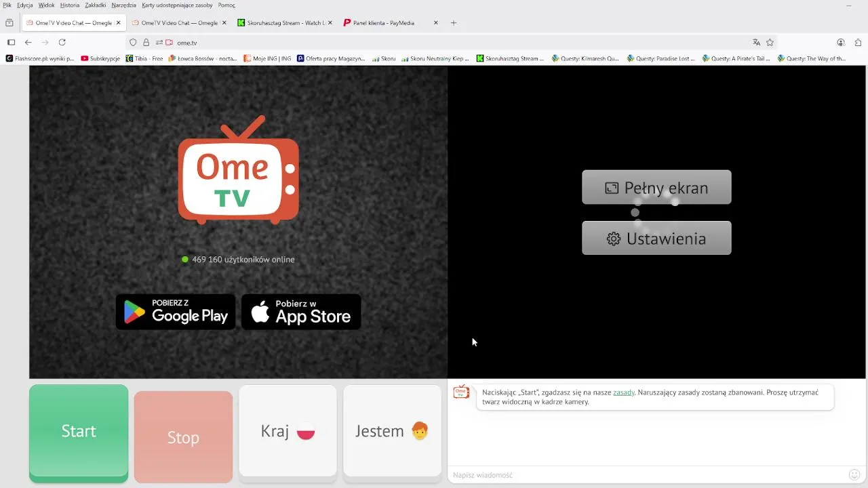Click the ome.tv address bar
The width and height of the screenshot is (868, 488).
[451, 42]
